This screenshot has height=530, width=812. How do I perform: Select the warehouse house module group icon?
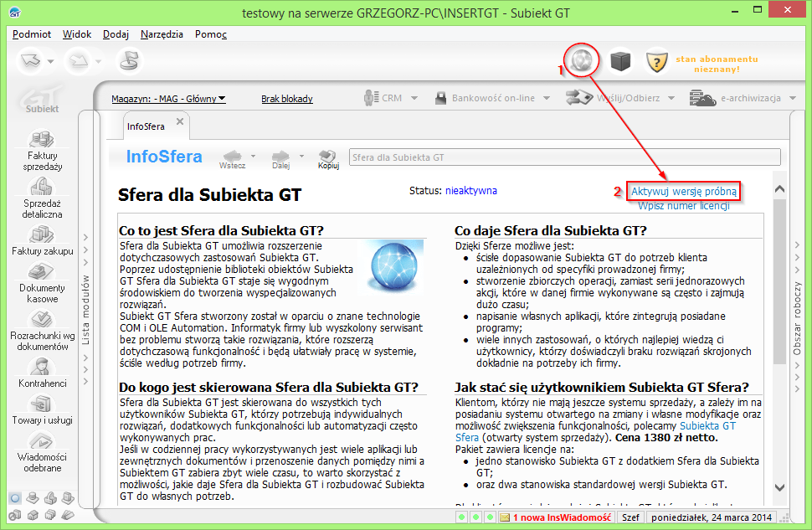click(x=33, y=514)
